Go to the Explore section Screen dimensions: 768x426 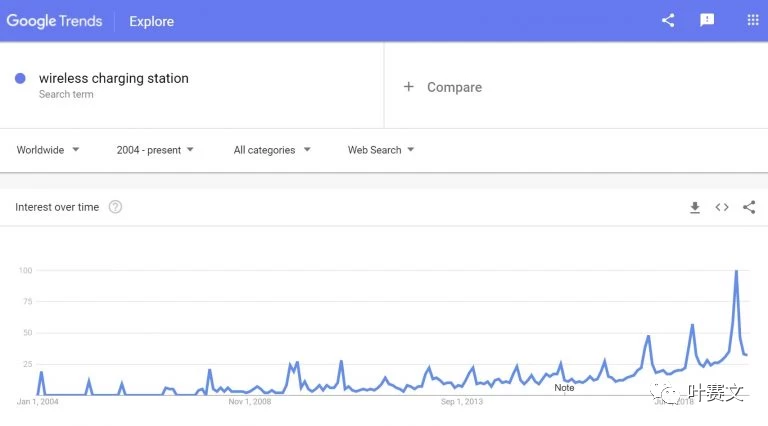[x=151, y=22]
